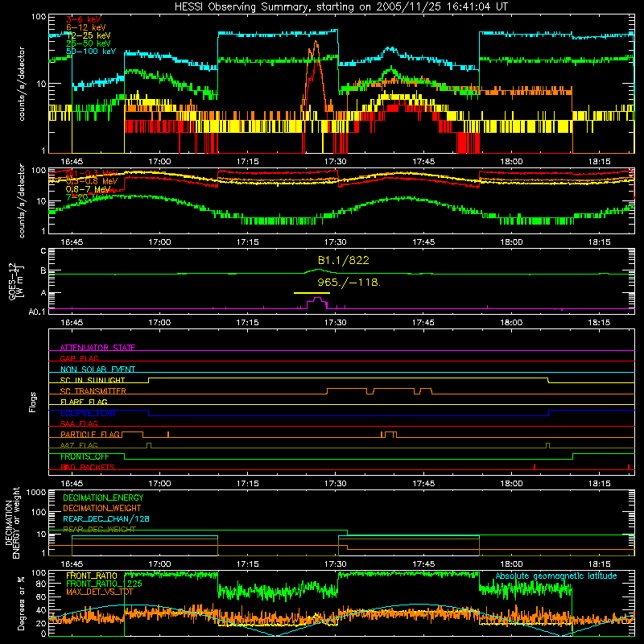Click the FRONT_RATIO_1225 legend label
This screenshot has width=644, height=644.
point(104,584)
